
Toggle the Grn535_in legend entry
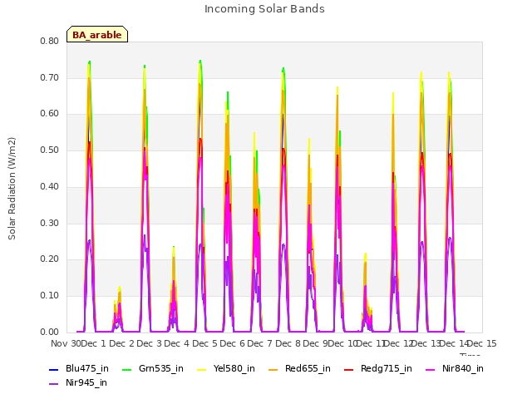tap(153, 369)
